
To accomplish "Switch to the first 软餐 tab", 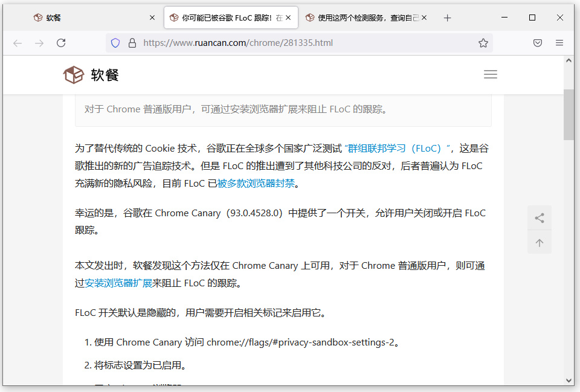I will (91, 18).
